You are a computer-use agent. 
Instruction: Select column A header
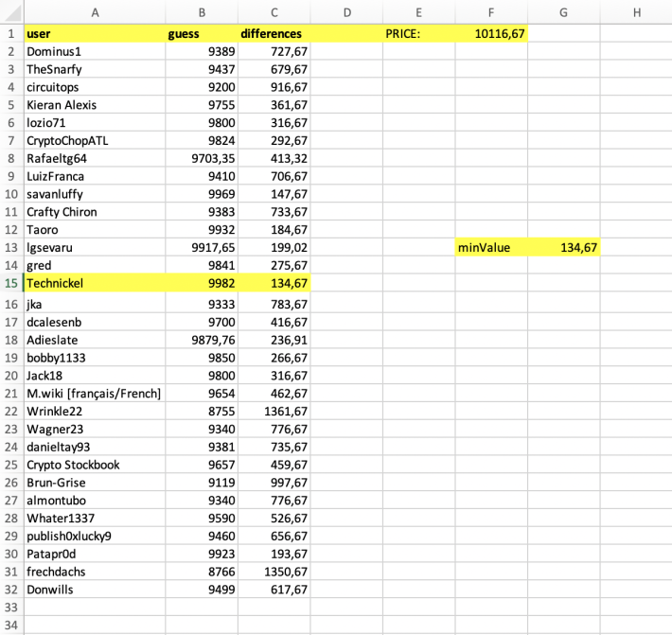(x=95, y=12)
